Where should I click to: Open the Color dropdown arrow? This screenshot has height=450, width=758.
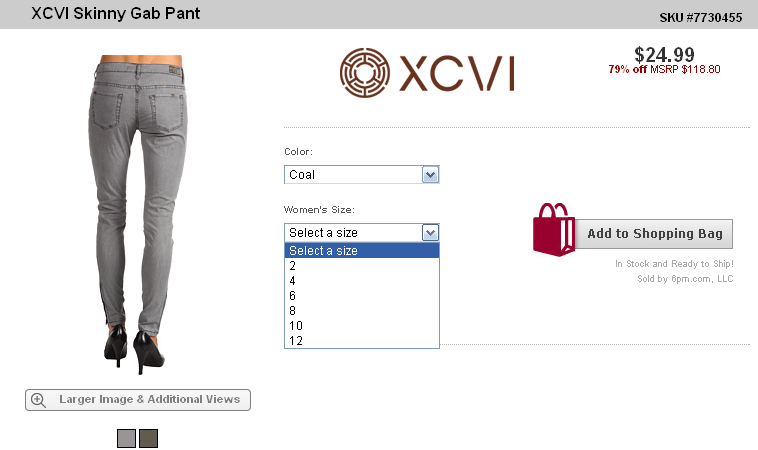pos(430,174)
